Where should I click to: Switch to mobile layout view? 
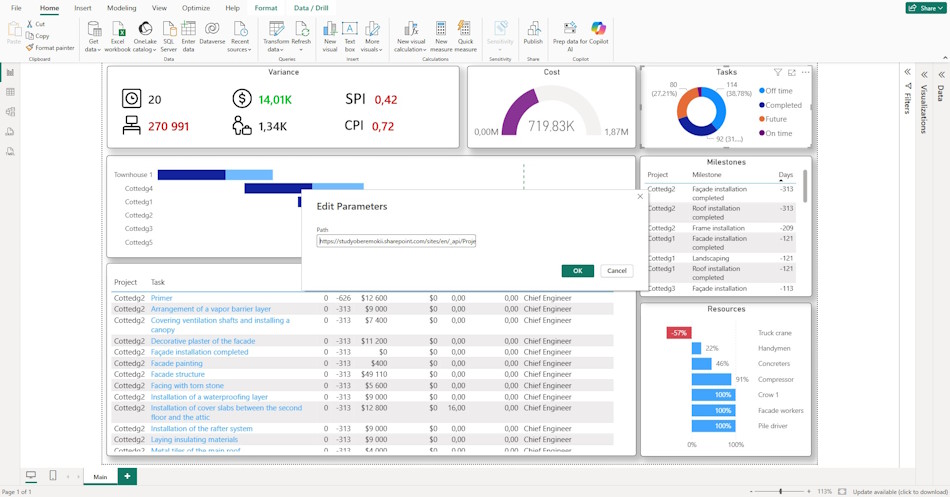click(53, 476)
